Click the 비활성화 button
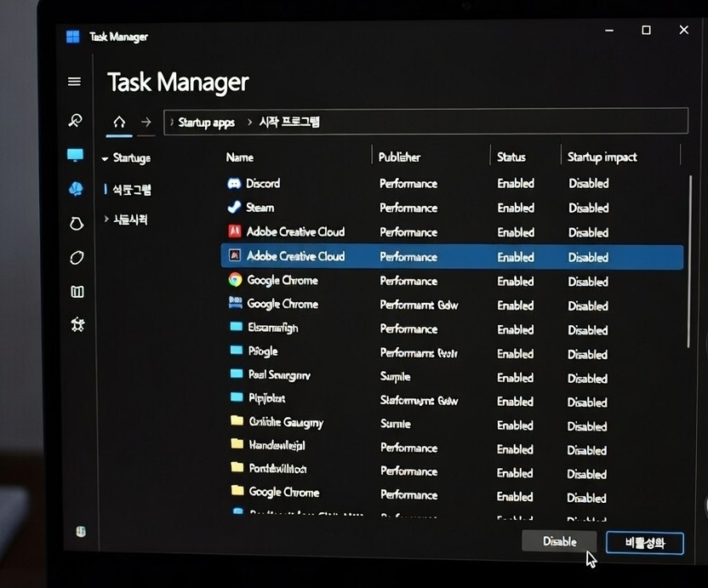The width and height of the screenshot is (708, 588). click(645, 542)
